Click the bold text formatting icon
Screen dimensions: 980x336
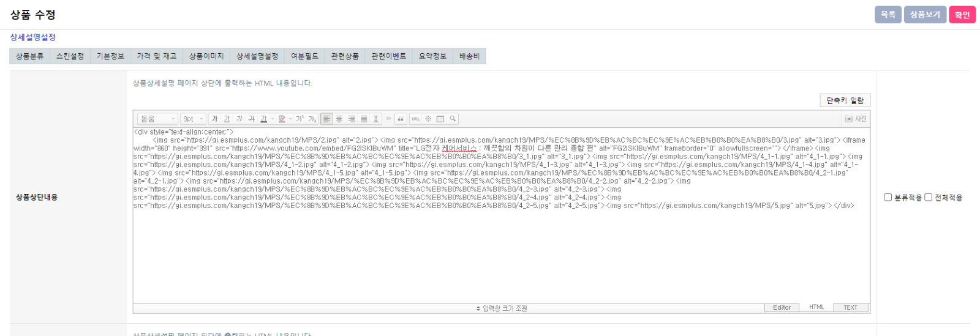click(x=214, y=119)
